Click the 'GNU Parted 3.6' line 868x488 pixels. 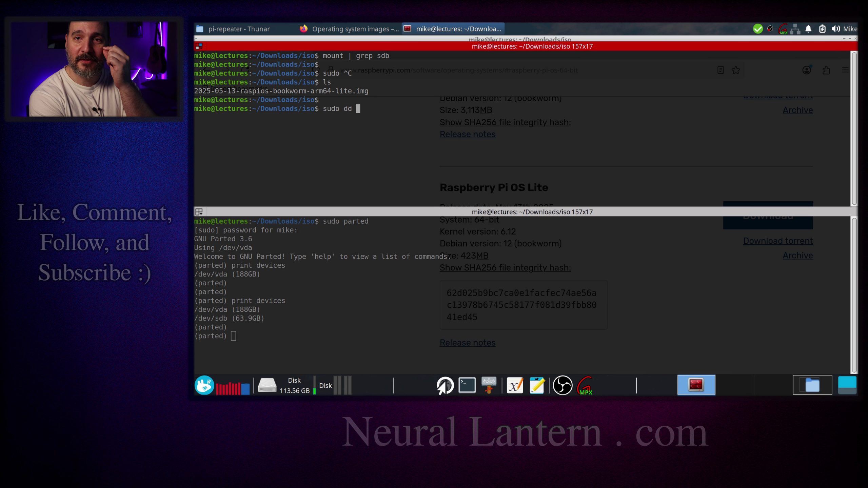[x=223, y=239]
